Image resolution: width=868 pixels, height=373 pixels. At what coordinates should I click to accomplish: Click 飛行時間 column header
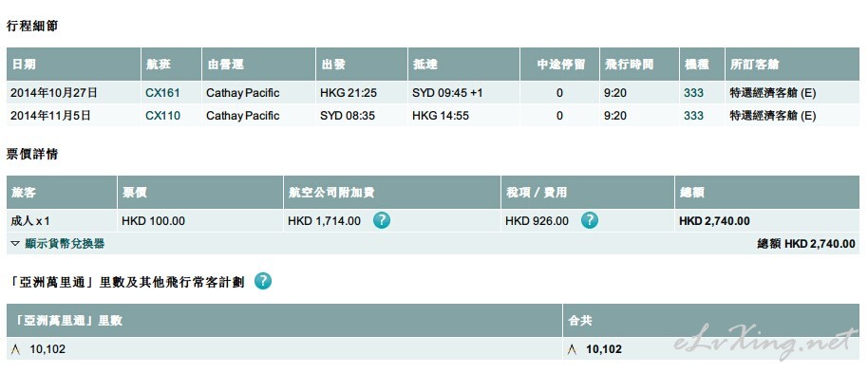tap(639, 65)
